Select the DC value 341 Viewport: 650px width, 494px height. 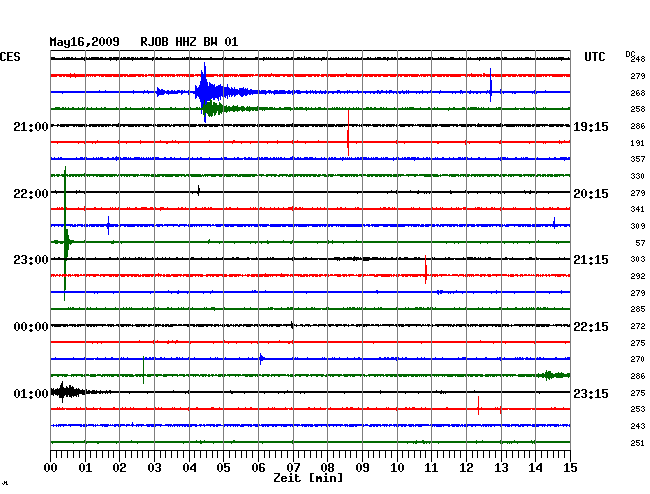(638, 209)
